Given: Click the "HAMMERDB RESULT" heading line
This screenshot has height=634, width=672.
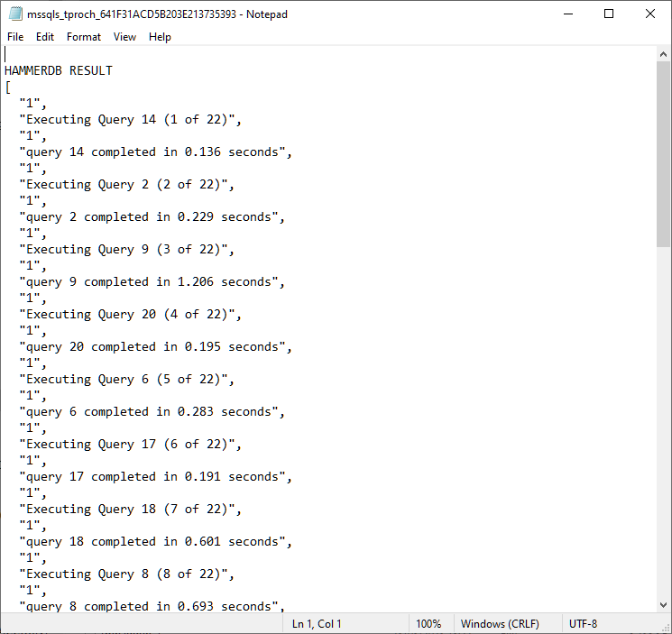Looking at the screenshot, I should [59, 70].
